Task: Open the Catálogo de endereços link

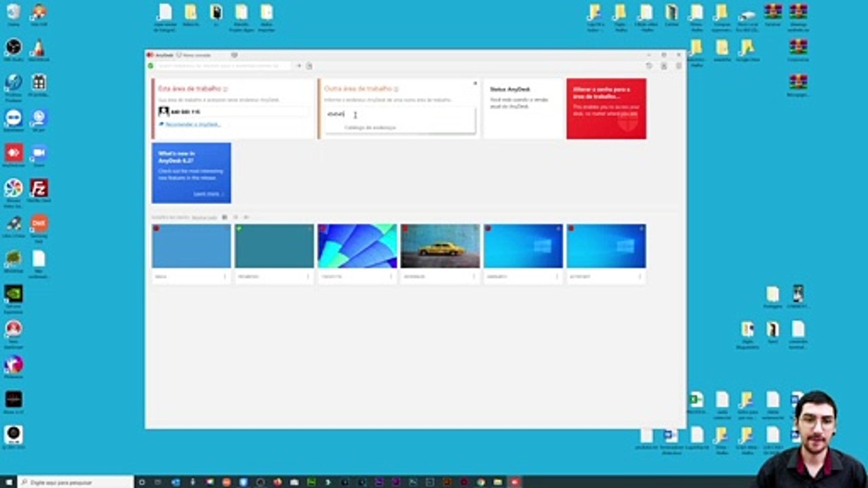Action: (370, 127)
